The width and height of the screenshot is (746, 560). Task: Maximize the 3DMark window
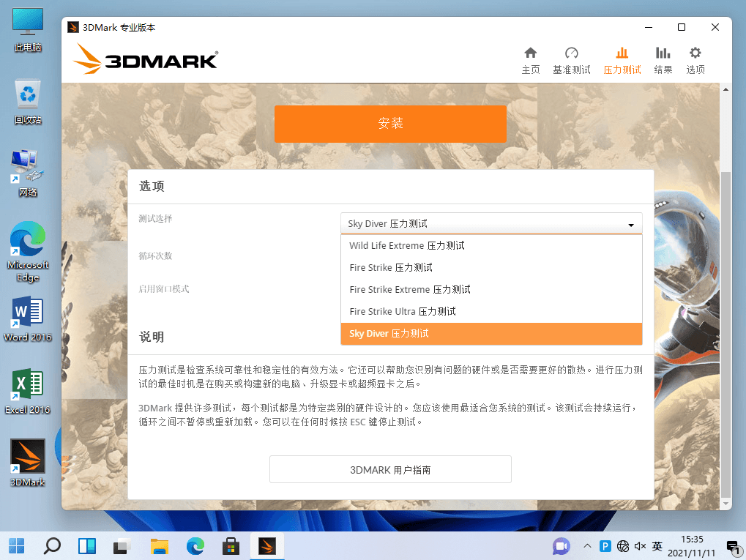[682, 27]
